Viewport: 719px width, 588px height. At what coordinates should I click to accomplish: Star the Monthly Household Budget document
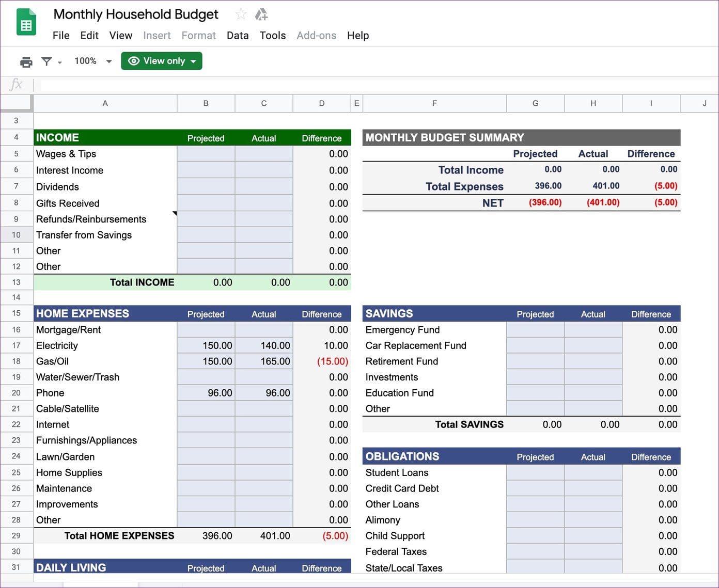(x=241, y=14)
